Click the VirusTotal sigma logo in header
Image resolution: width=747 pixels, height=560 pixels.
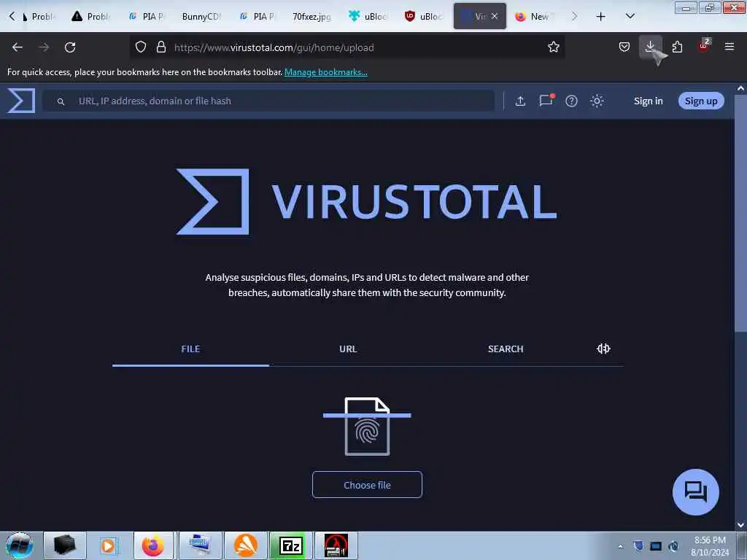point(21,101)
